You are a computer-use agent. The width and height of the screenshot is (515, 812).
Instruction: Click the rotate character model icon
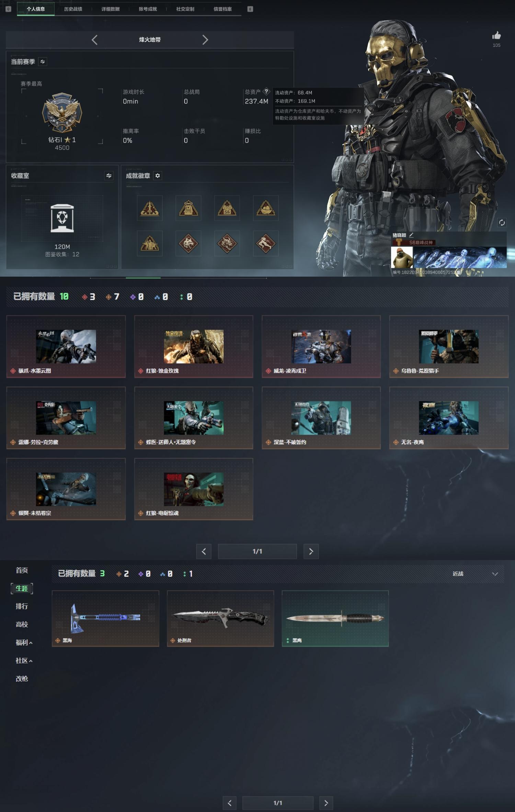[x=502, y=223]
